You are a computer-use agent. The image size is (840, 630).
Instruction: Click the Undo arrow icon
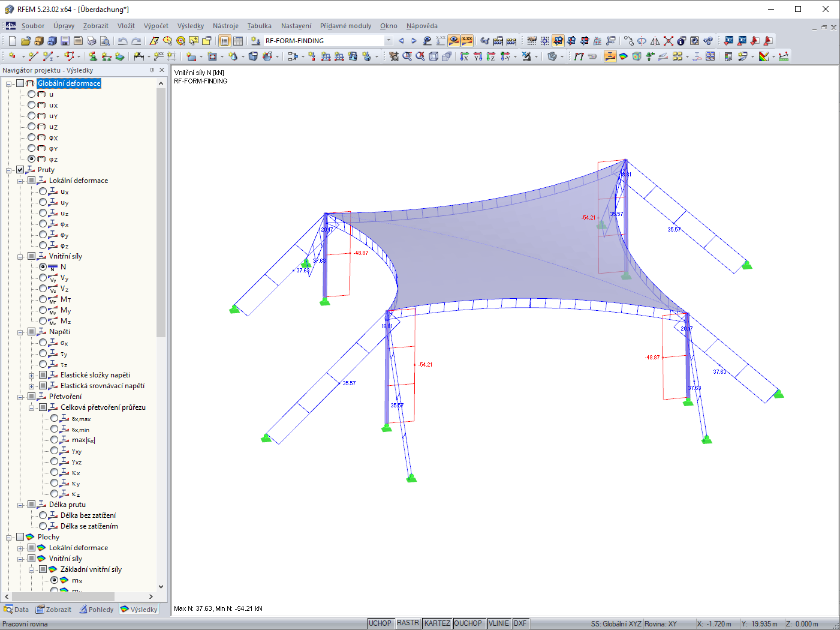coord(122,41)
